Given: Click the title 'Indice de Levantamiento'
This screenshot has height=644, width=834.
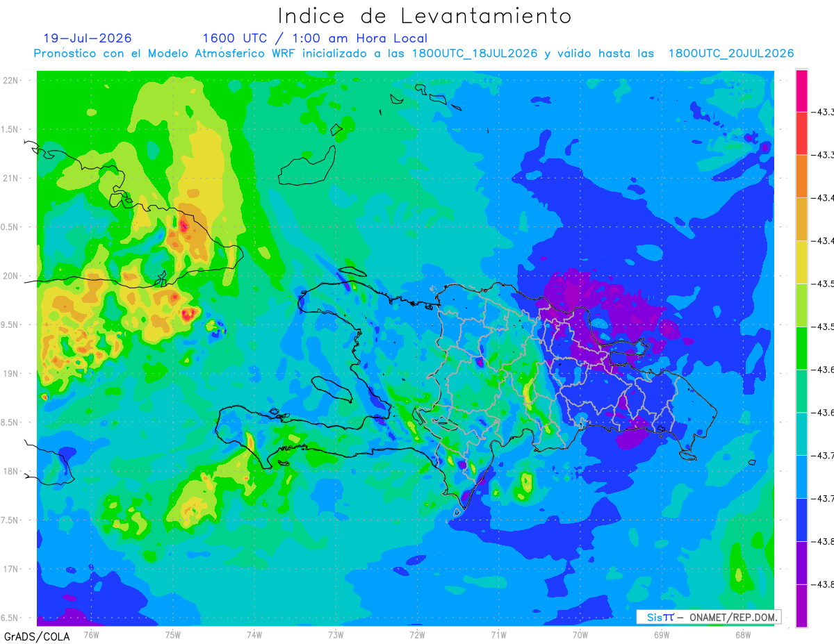Looking at the screenshot, I should tap(425, 16).
